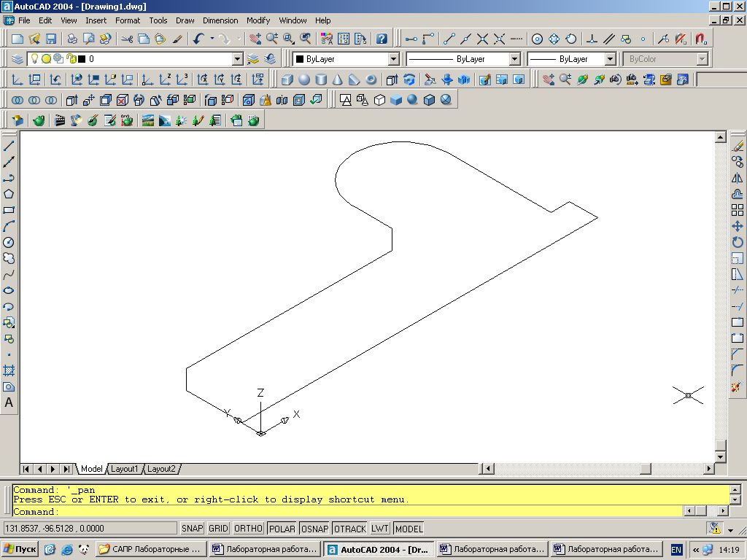Select the Line tool in Draw toolbar
747x560 pixels.
click(x=9, y=146)
